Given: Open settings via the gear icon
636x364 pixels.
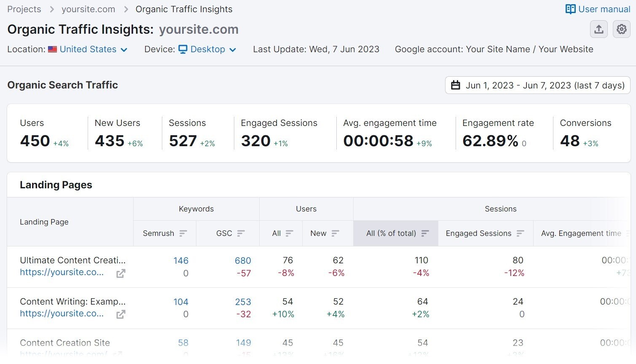Looking at the screenshot, I should click(x=621, y=29).
